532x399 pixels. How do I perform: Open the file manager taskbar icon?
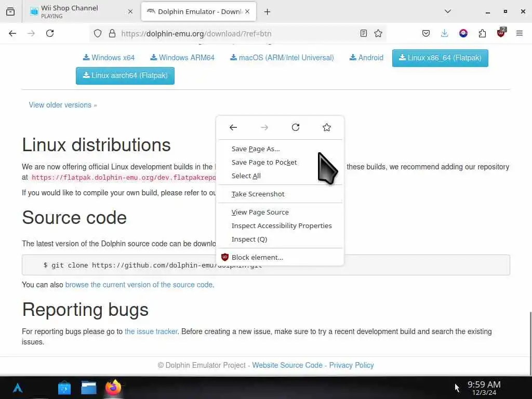(88, 388)
